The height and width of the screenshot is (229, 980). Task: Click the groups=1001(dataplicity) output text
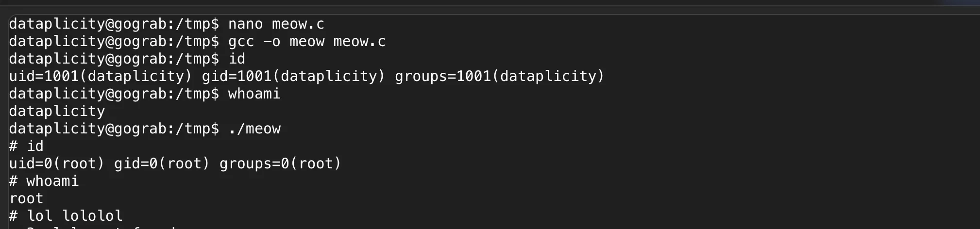(x=500, y=76)
